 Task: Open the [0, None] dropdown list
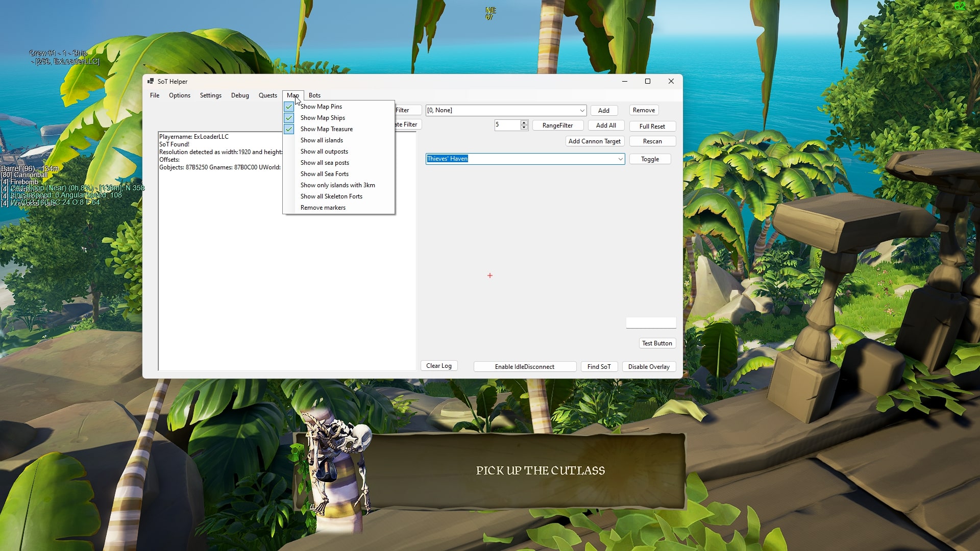tap(582, 110)
